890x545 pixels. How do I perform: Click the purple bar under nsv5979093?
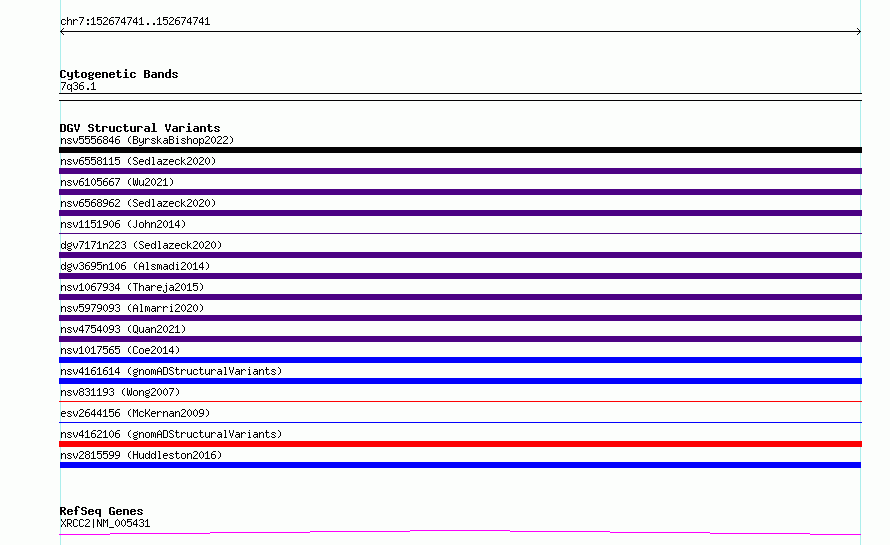coord(460,318)
